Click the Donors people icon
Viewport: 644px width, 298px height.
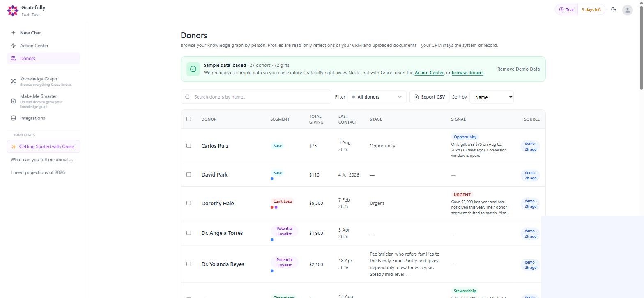click(14, 58)
